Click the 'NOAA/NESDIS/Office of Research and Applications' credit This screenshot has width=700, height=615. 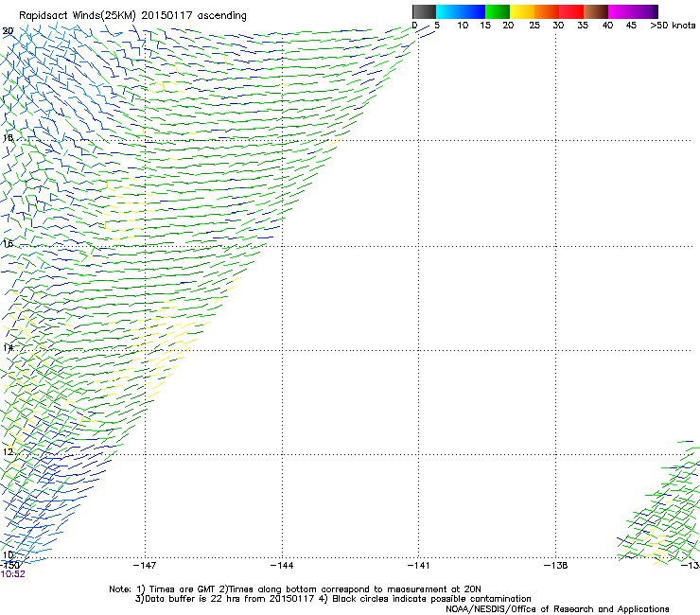click(x=557, y=609)
